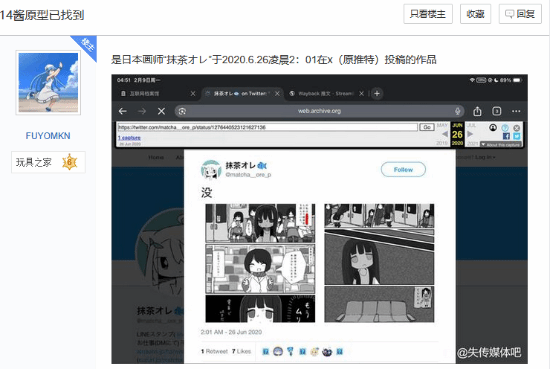The width and height of the screenshot is (550, 369).
Task: Click the 收藏 bookmark button
Action: (x=475, y=14)
